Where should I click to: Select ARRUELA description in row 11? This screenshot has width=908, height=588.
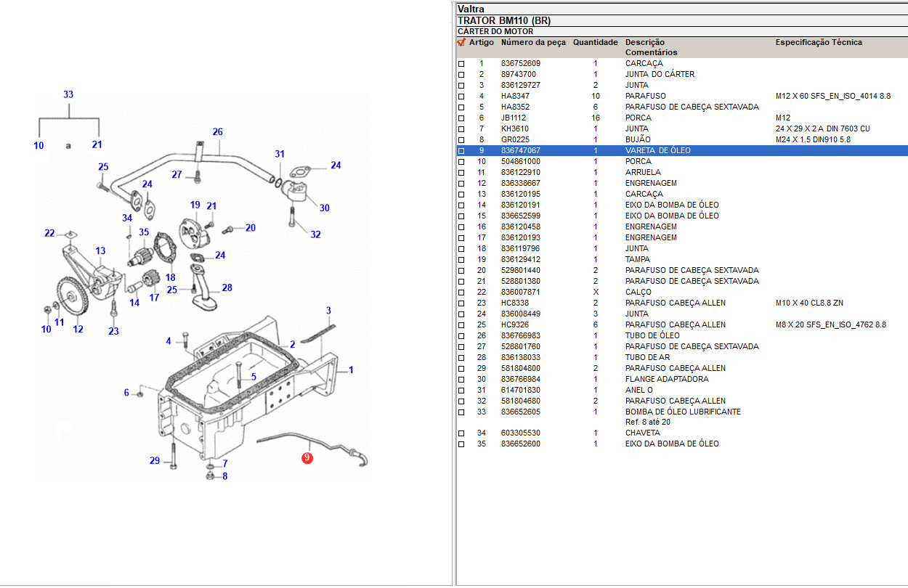tap(643, 173)
